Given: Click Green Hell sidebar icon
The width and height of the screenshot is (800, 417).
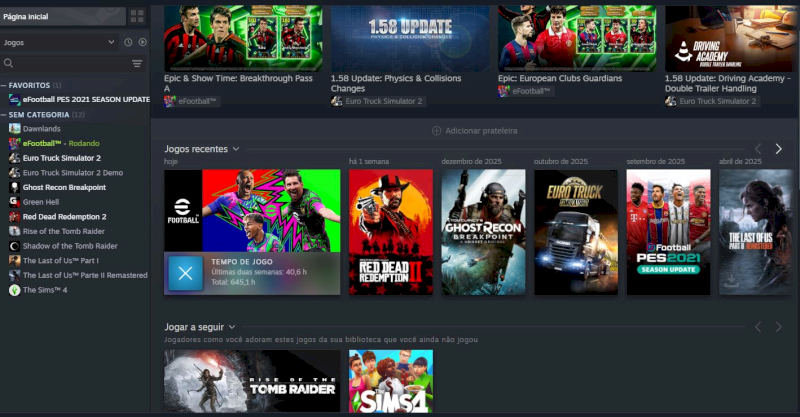Looking at the screenshot, I should point(14,202).
